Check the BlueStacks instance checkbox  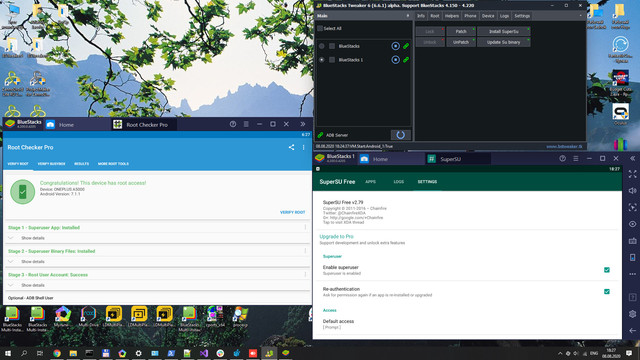(332, 46)
